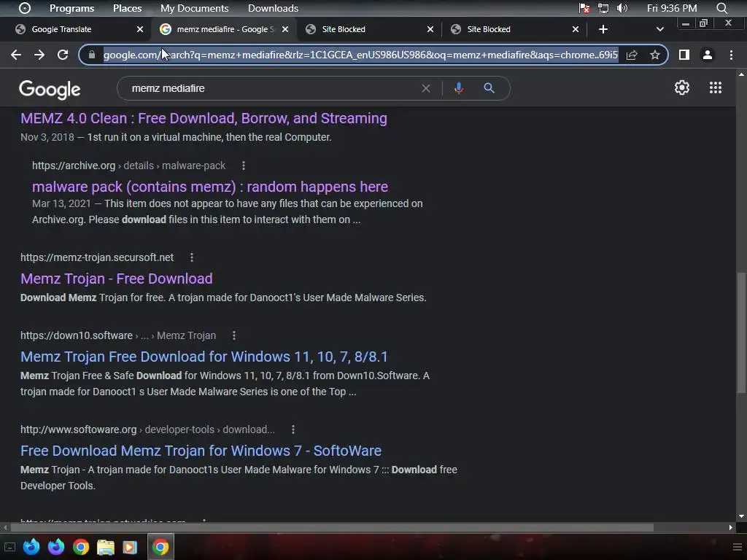Click the horizontal scrollbar thumb
This screenshot has width=747, height=560.
coord(332,527)
